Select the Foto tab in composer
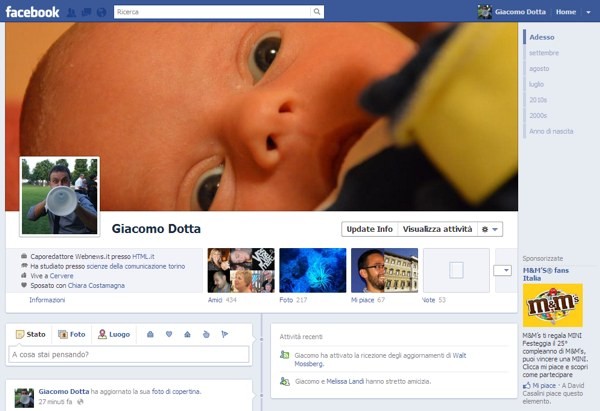 click(72, 334)
